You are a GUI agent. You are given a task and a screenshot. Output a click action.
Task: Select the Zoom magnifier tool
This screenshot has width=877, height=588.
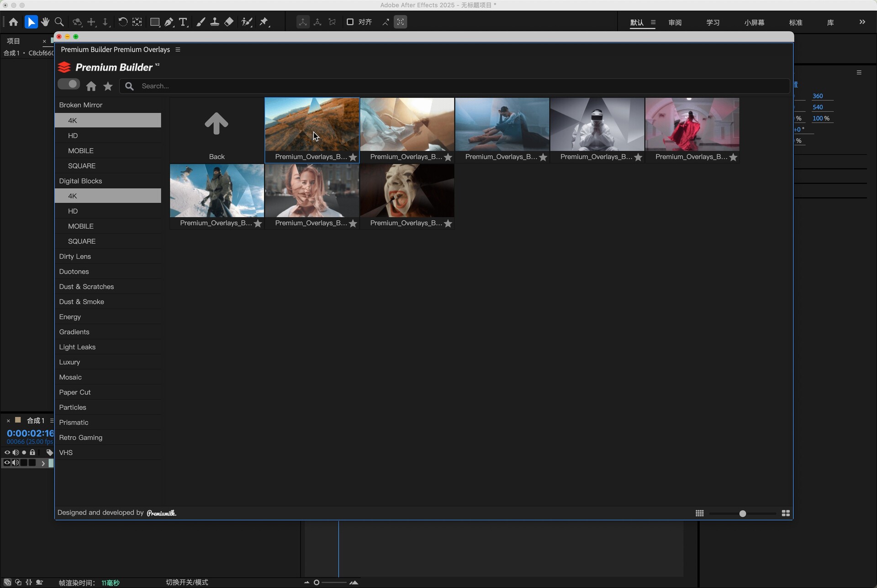pos(59,22)
